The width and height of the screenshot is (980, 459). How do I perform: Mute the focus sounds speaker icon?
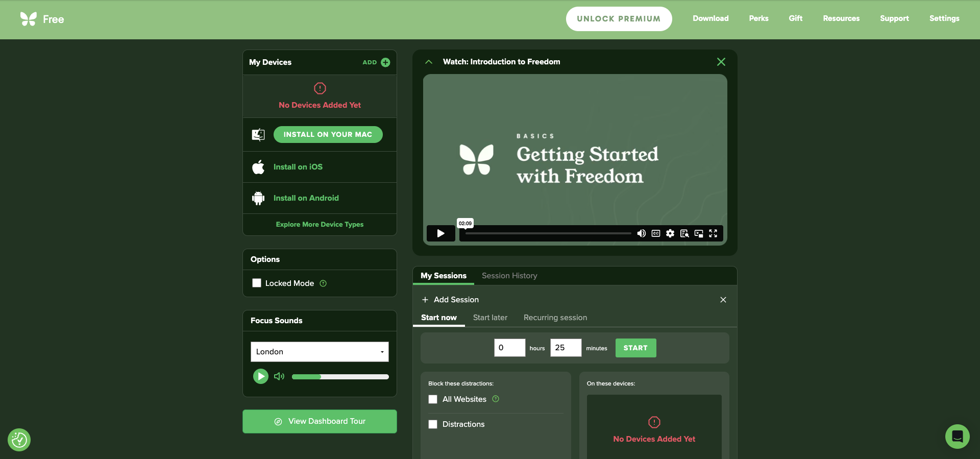pyautogui.click(x=279, y=376)
